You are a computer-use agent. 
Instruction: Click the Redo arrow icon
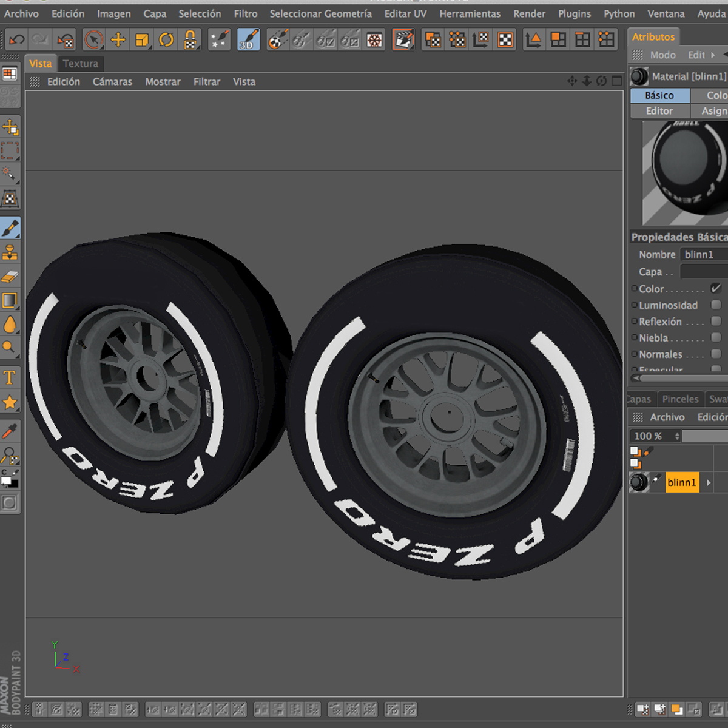pos(40,40)
